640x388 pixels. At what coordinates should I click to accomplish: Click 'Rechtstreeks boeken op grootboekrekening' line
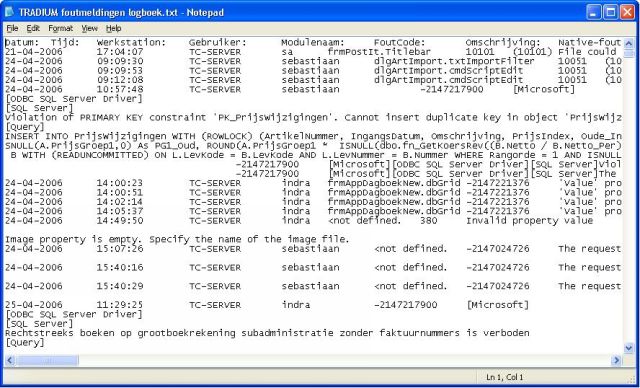point(267,333)
